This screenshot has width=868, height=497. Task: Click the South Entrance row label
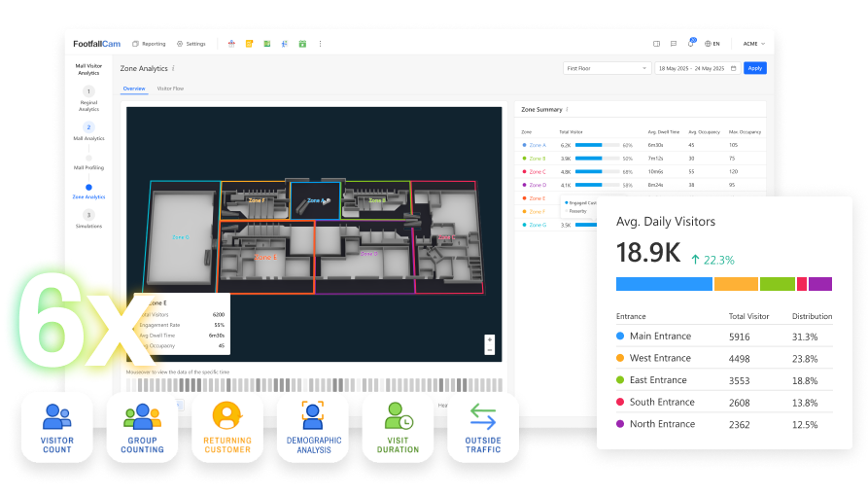[662, 403]
